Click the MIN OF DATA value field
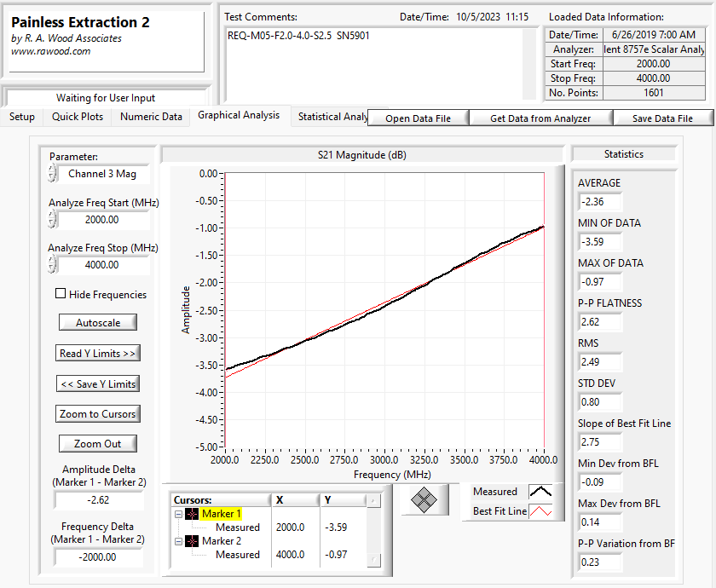The height and width of the screenshot is (588, 716). click(x=599, y=242)
